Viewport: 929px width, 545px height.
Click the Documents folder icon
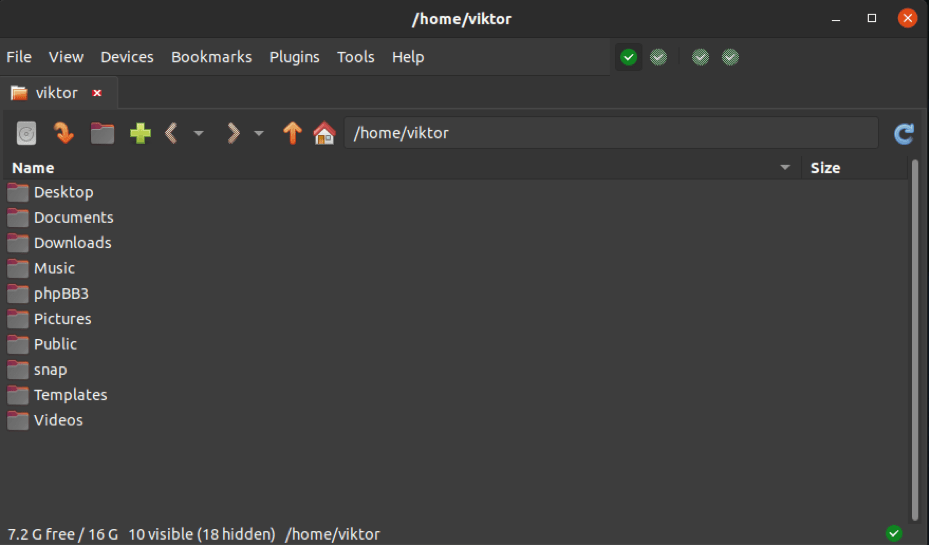pyautogui.click(x=18, y=217)
